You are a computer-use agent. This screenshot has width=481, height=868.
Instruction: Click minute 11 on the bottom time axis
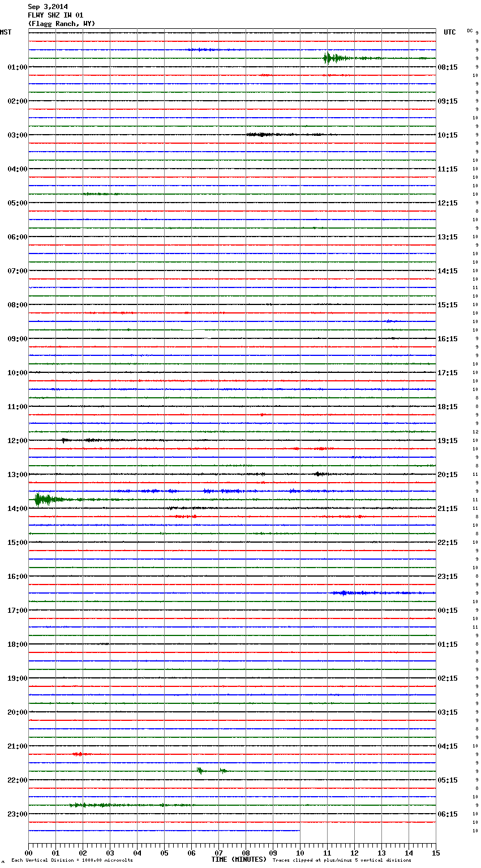point(327,853)
